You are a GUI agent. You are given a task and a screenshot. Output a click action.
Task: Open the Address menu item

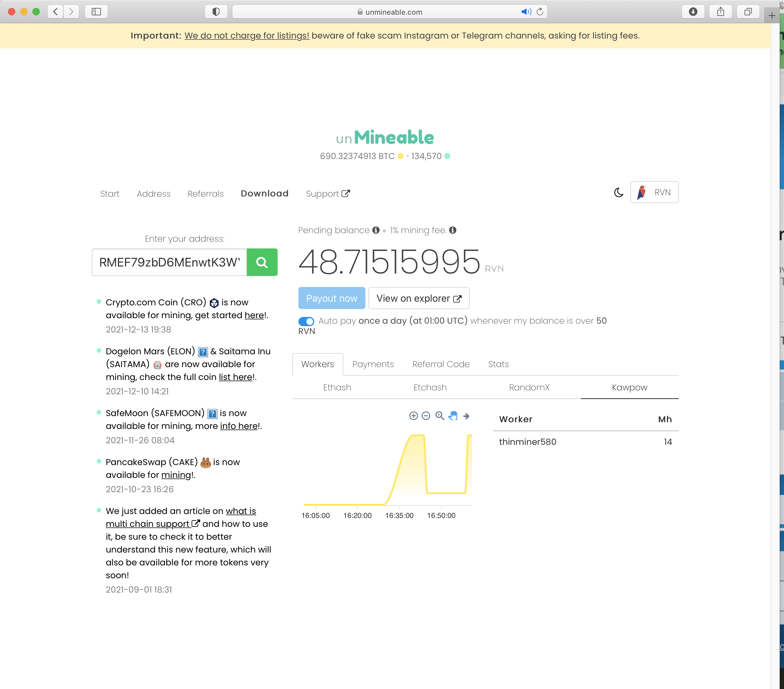click(153, 194)
